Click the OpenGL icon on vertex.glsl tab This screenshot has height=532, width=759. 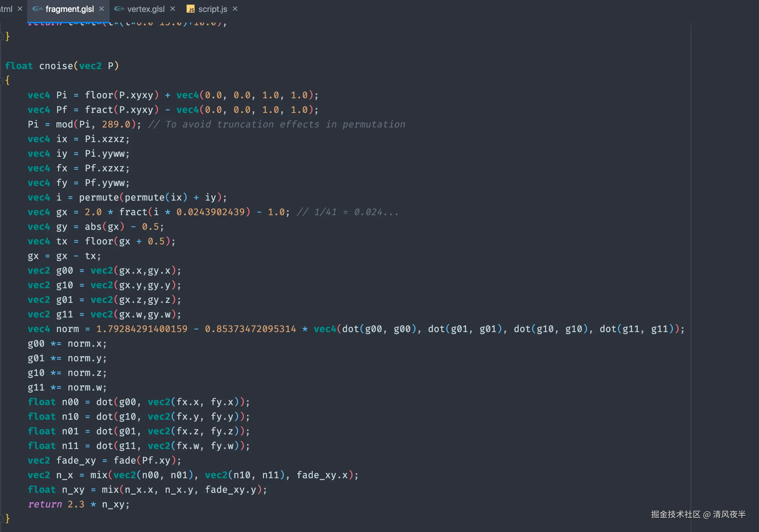point(119,9)
